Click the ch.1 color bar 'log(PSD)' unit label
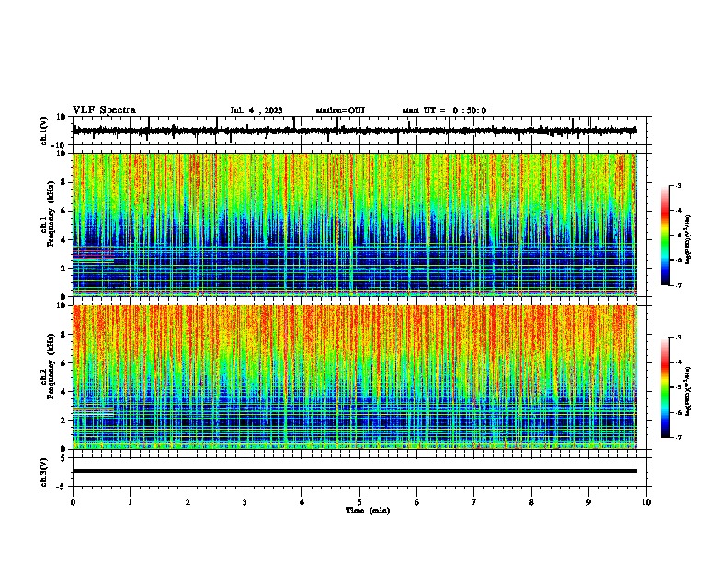 tap(688, 239)
